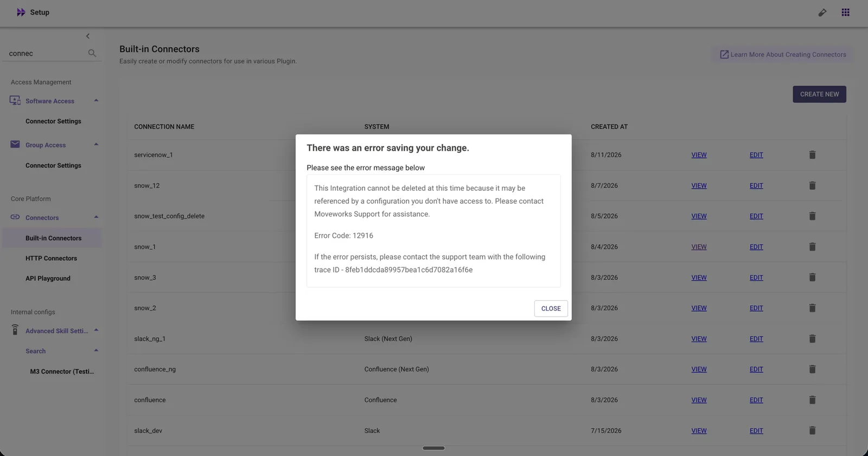Collapse the Software Access section arrow
Image resolution: width=868 pixels, height=456 pixels.
pyautogui.click(x=96, y=100)
